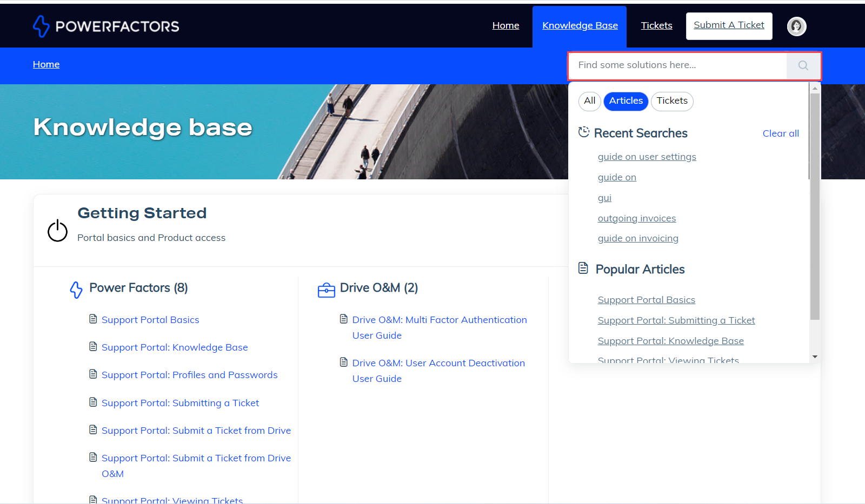Click the Recent Searches clock icon
Image resolution: width=865 pixels, height=504 pixels.
click(x=584, y=132)
